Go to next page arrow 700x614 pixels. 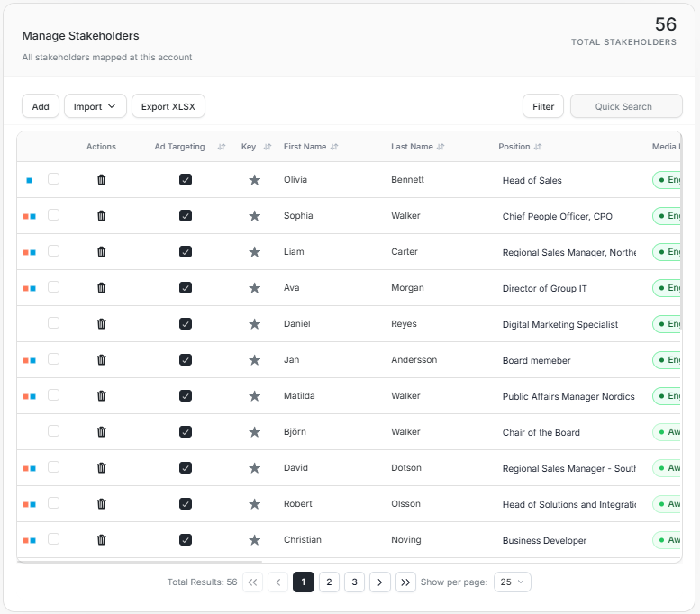click(380, 582)
